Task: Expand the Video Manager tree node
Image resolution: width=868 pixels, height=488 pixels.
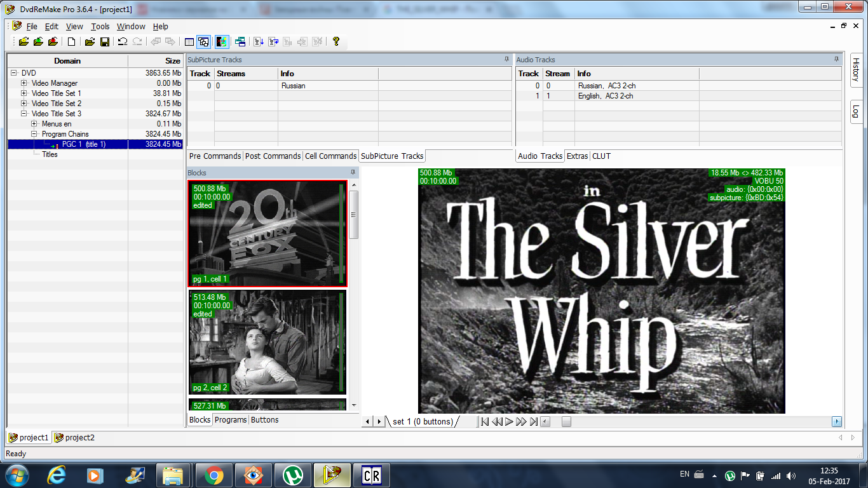Action: (24, 83)
